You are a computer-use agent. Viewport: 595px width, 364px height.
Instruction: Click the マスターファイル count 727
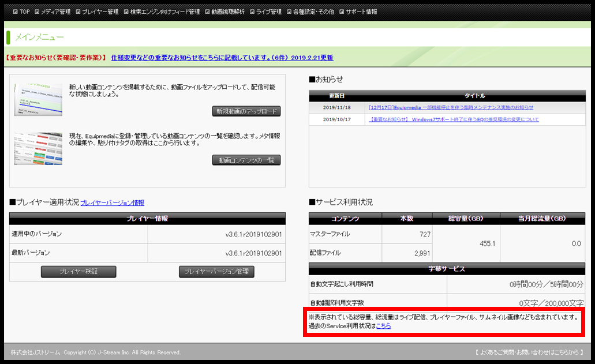(425, 234)
